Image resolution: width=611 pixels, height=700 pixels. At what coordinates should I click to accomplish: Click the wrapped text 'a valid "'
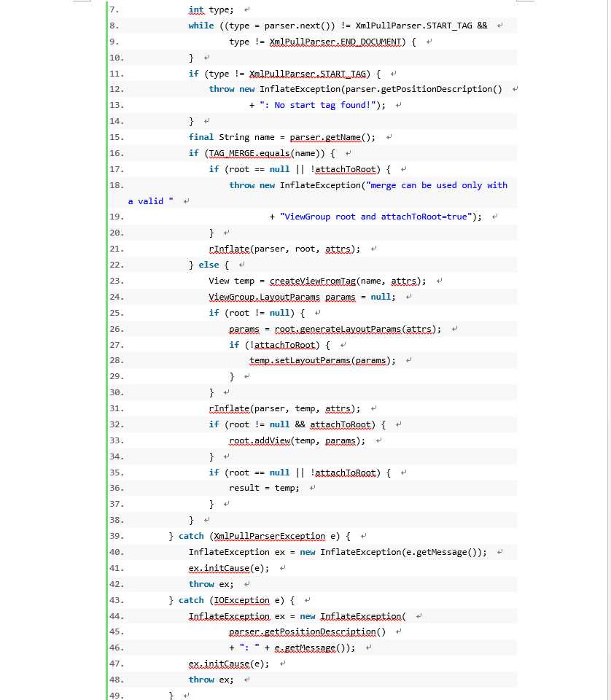[150, 201]
